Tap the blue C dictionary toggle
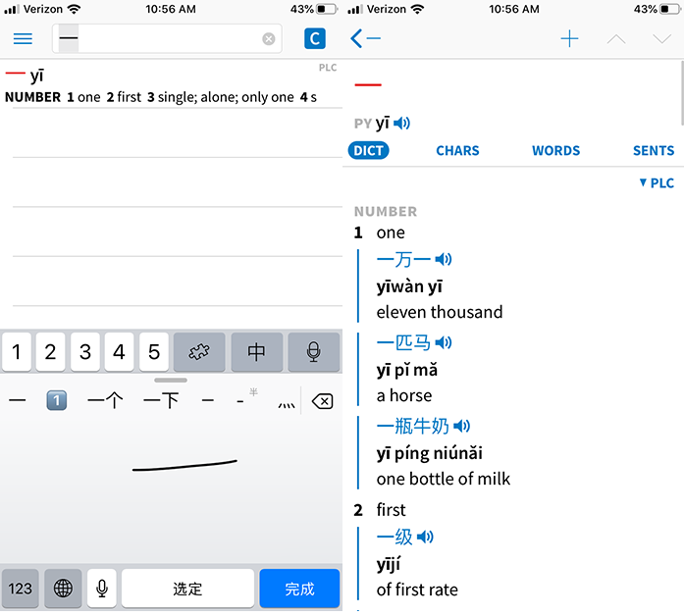The height and width of the screenshot is (616, 684). pyautogui.click(x=314, y=39)
